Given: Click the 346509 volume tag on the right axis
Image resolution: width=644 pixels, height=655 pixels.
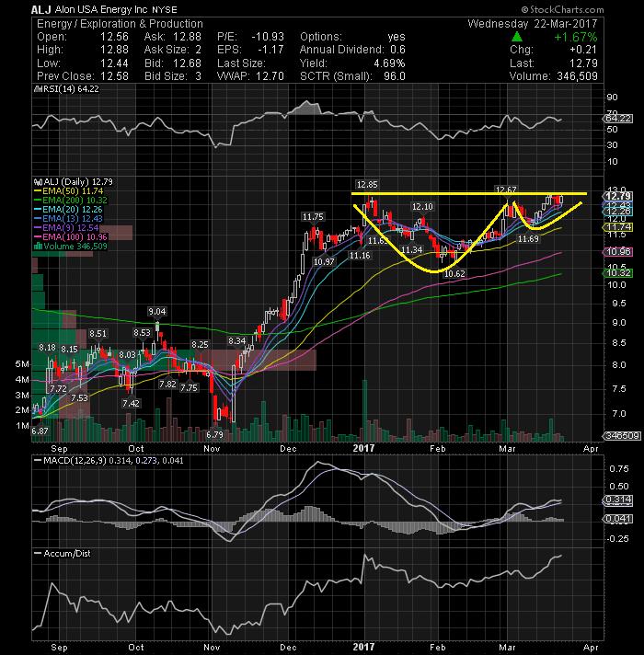Looking at the screenshot, I should [x=622, y=436].
